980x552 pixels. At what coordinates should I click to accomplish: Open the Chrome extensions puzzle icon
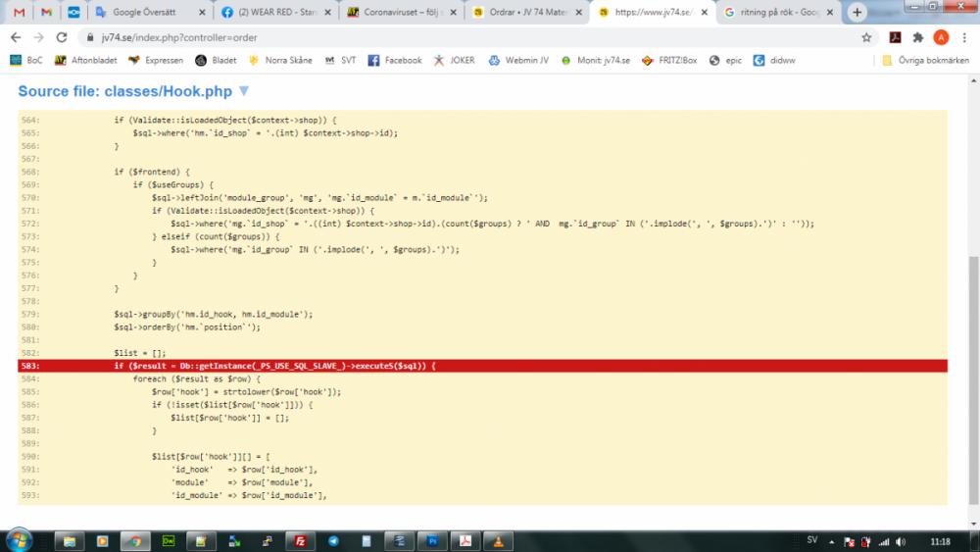pyautogui.click(x=918, y=37)
